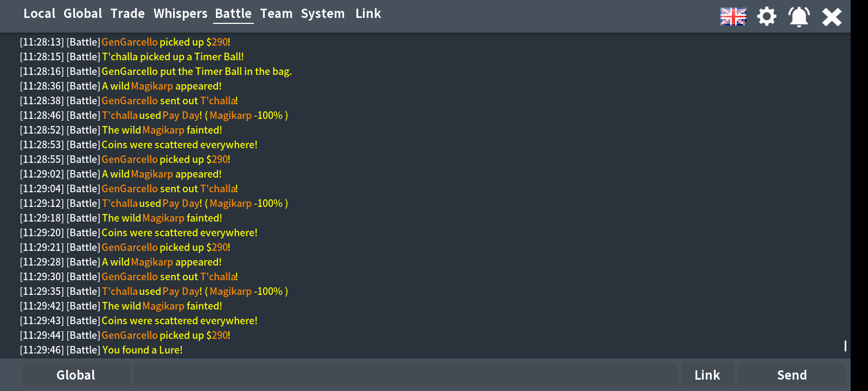The height and width of the screenshot is (391, 868).
Task: Click T'challa in the 11:28:38 line
Action: click(x=218, y=100)
